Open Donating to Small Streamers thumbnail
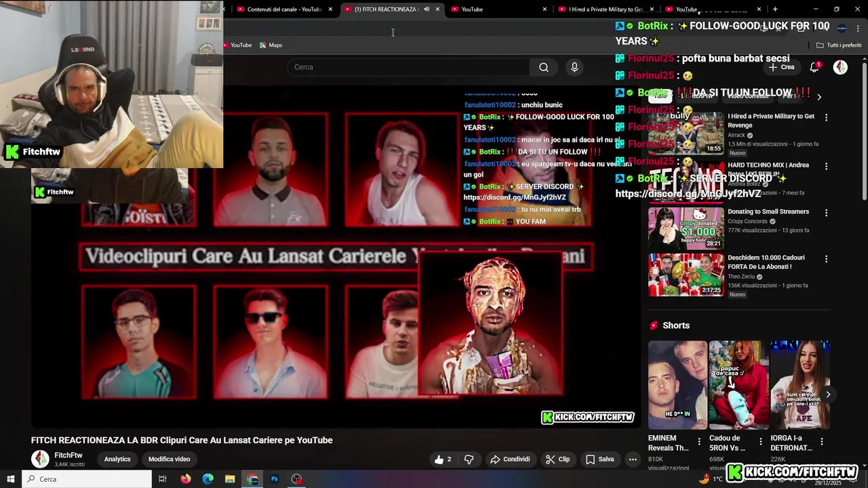This screenshot has width=868, height=488. [686, 228]
